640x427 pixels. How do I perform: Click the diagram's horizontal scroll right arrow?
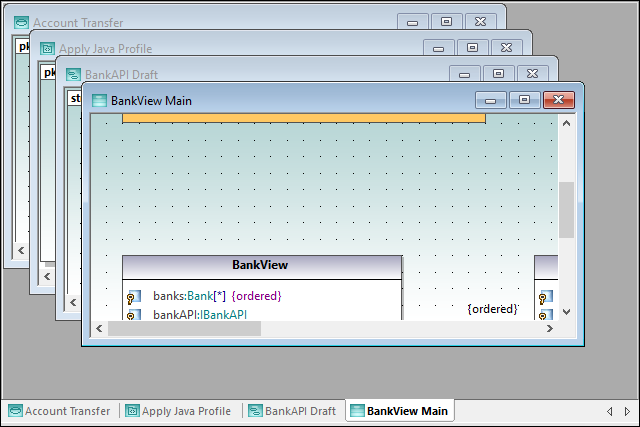[548, 328]
